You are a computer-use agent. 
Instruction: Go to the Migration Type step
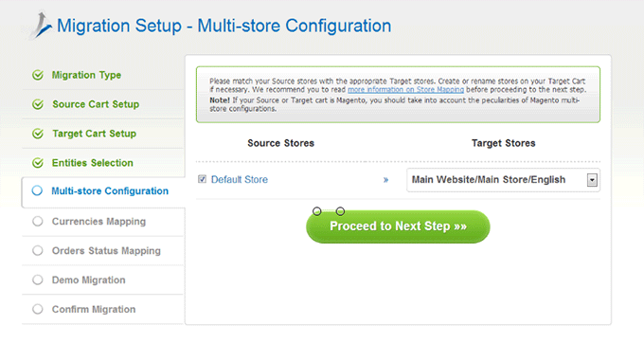pos(86,75)
